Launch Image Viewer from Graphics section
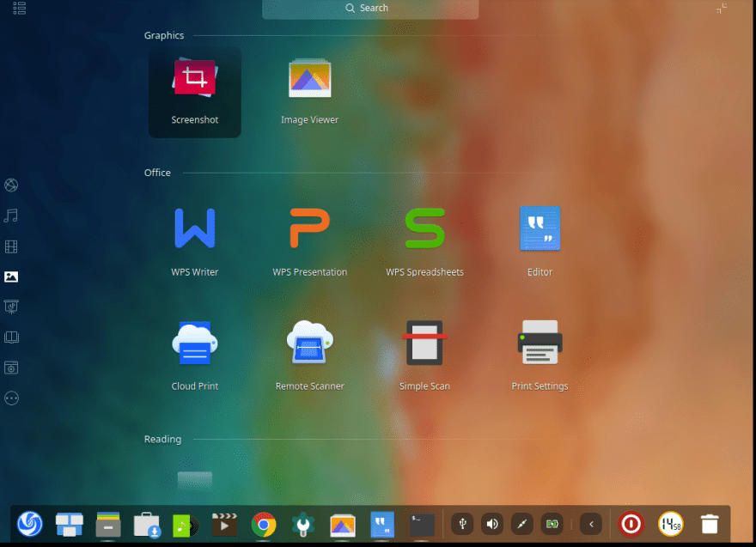 (309, 92)
